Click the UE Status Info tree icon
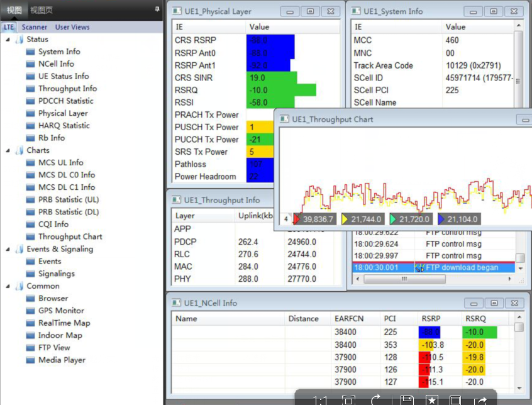532x405 pixels. (x=31, y=76)
